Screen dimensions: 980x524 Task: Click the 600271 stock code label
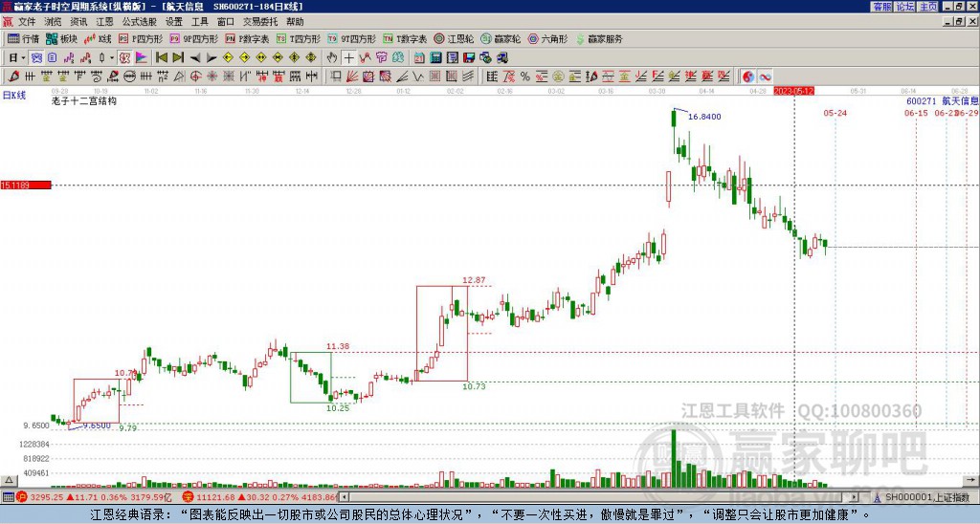(x=922, y=100)
